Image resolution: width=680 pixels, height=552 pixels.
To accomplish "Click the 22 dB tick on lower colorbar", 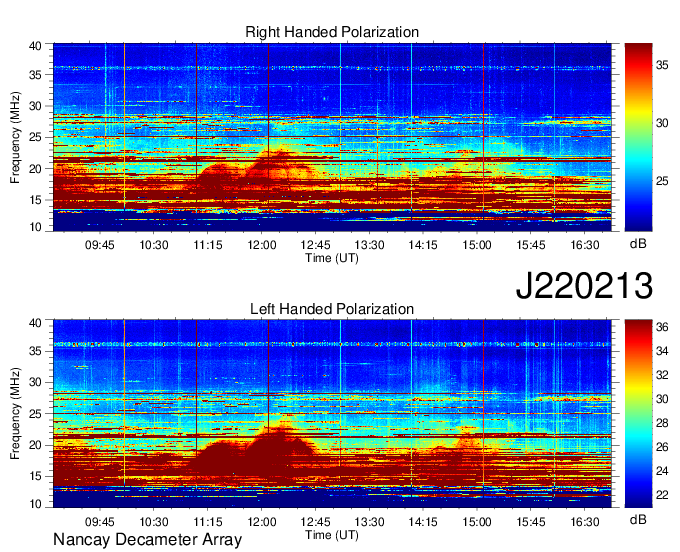I will (662, 495).
